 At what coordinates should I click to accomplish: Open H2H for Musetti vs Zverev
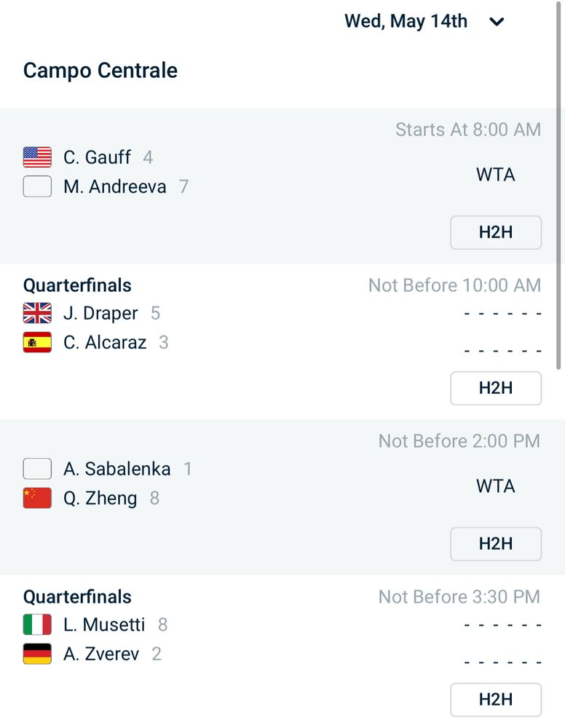point(495,700)
